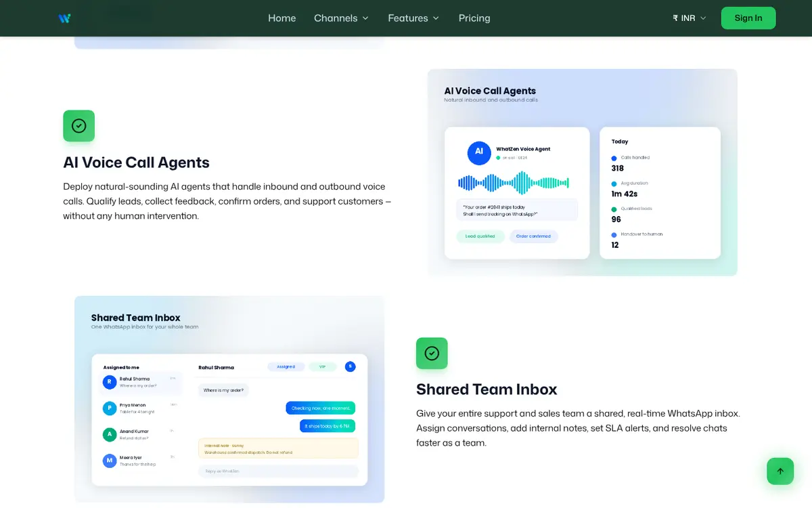
Task: Click the checkmark icon above Shared Team Inbox heading
Action: pyautogui.click(x=432, y=353)
